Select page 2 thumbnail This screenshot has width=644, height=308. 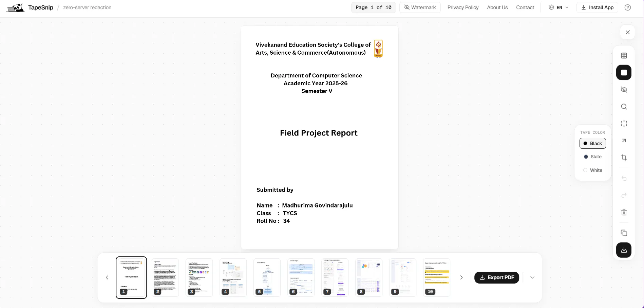(165, 277)
